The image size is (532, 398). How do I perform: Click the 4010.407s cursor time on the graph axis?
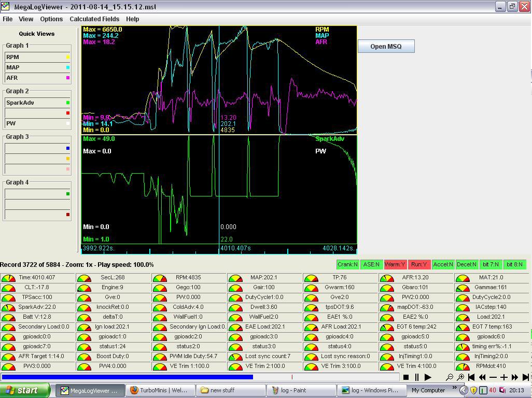point(236,248)
